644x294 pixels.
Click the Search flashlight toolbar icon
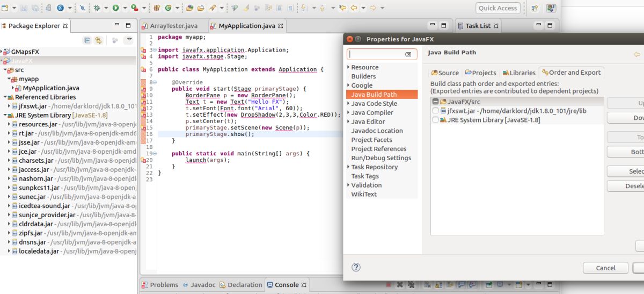(213, 8)
